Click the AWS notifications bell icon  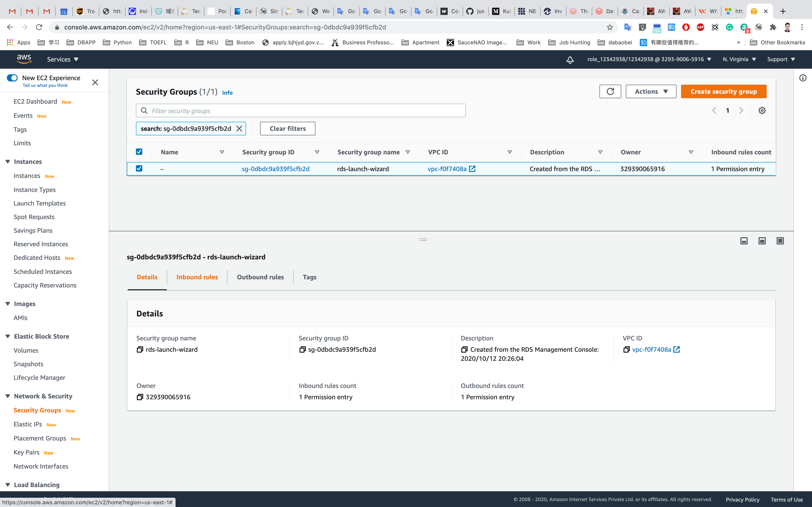pyautogui.click(x=570, y=60)
